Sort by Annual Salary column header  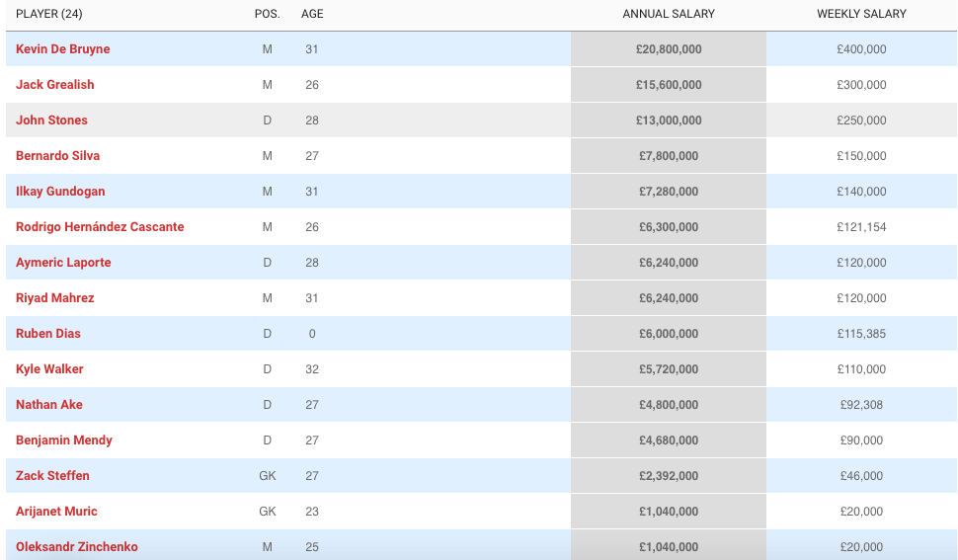(x=669, y=14)
